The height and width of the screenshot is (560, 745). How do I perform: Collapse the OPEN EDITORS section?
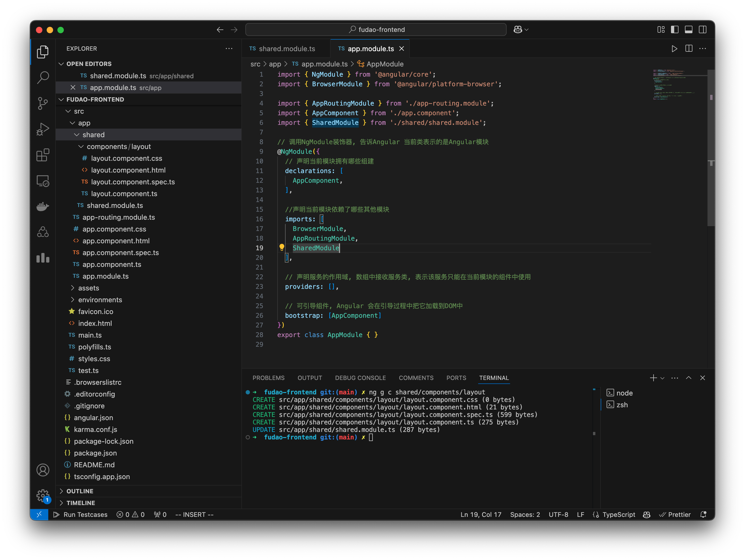(149, 64)
